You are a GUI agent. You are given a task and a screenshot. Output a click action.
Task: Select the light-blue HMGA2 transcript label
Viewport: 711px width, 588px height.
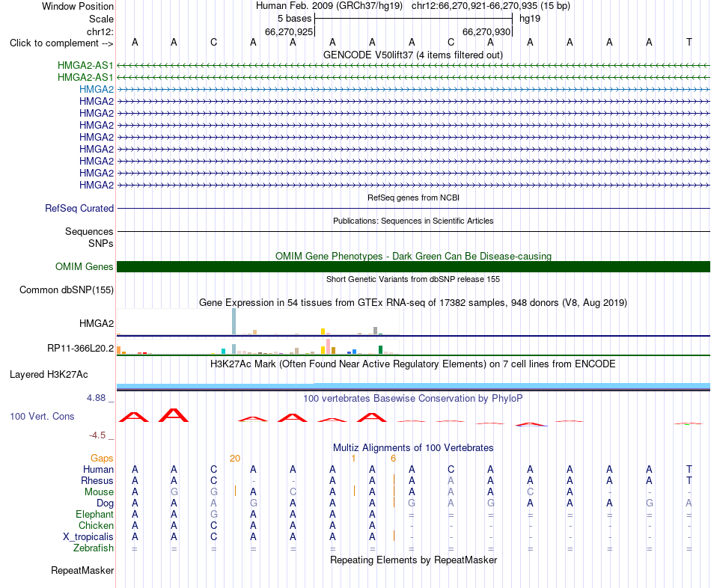96,89
